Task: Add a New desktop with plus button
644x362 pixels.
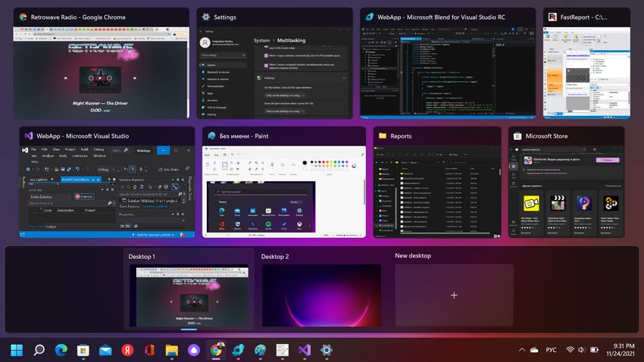Action: [x=454, y=295]
